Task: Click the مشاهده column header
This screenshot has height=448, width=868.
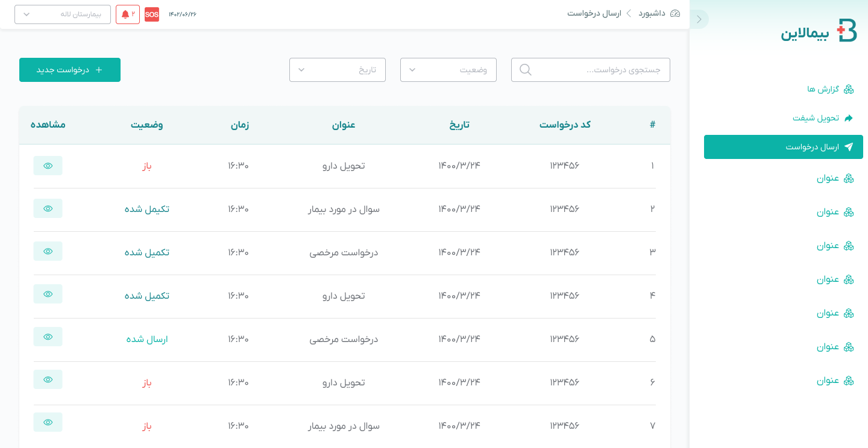Action: (x=48, y=125)
